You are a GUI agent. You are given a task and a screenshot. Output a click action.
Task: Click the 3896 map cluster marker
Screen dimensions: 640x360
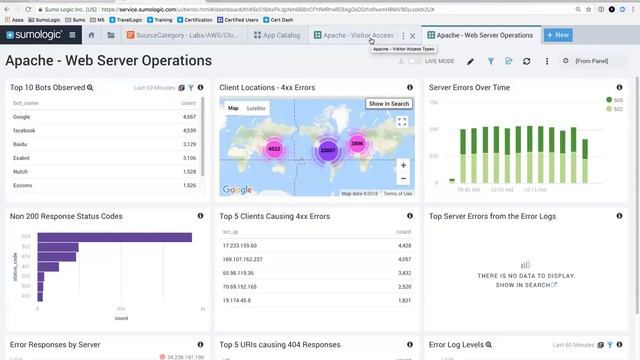point(358,144)
